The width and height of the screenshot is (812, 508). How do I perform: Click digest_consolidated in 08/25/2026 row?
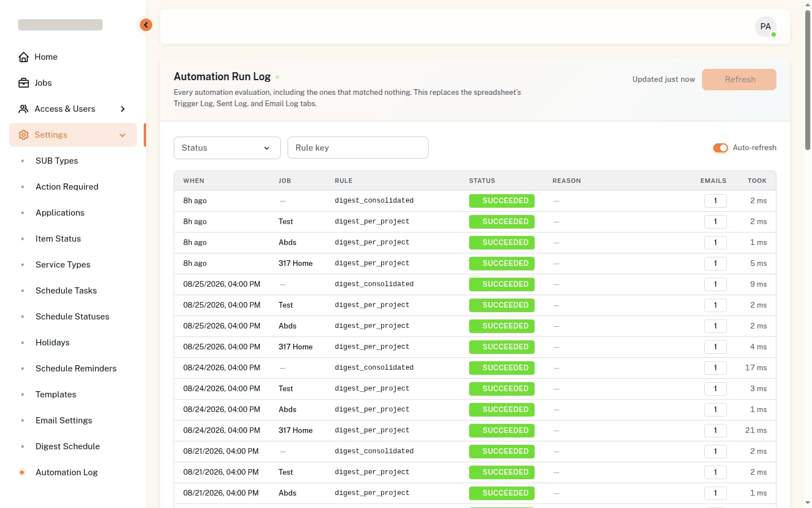pos(374,284)
